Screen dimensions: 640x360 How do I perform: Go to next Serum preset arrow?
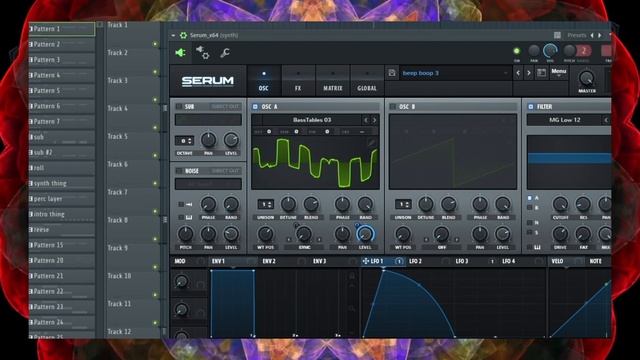point(529,73)
